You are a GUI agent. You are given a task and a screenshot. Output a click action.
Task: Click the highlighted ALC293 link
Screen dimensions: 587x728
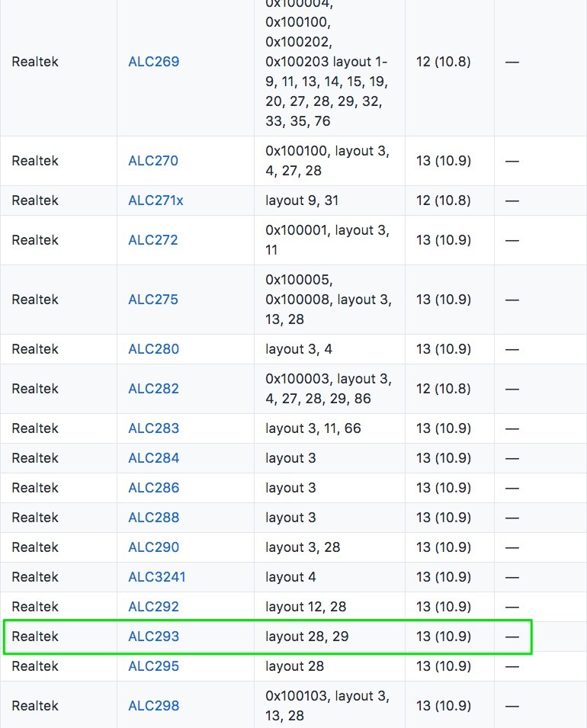pos(153,637)
